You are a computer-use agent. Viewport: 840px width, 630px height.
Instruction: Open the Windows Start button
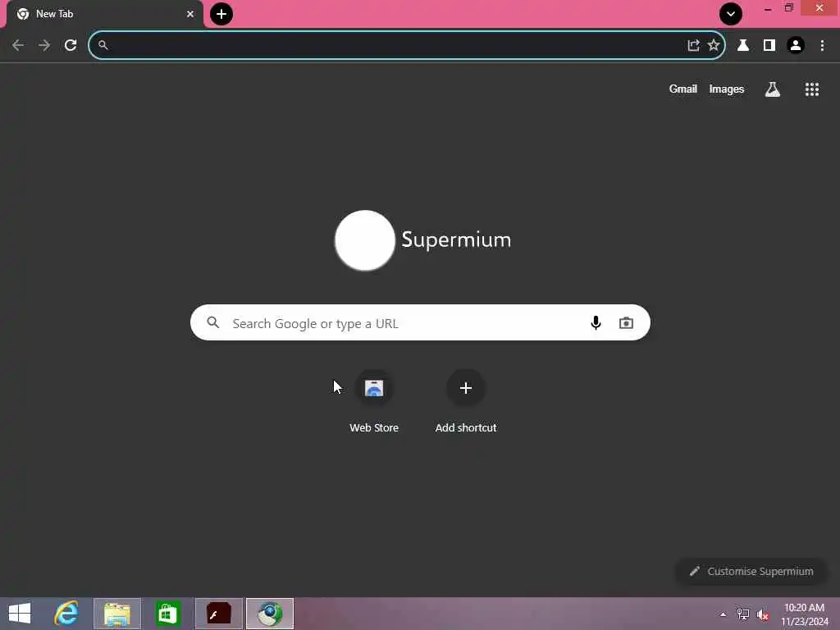pos(20,614)
